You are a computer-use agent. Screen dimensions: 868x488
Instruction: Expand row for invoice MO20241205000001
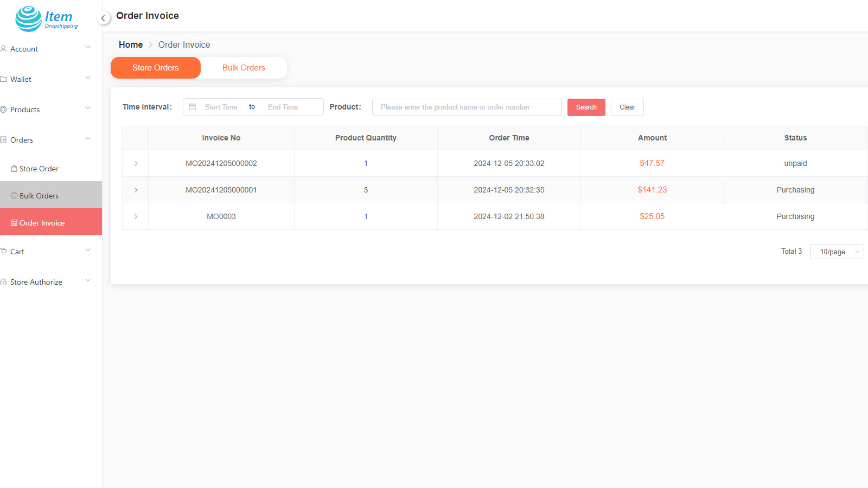(x=136, y=190)
